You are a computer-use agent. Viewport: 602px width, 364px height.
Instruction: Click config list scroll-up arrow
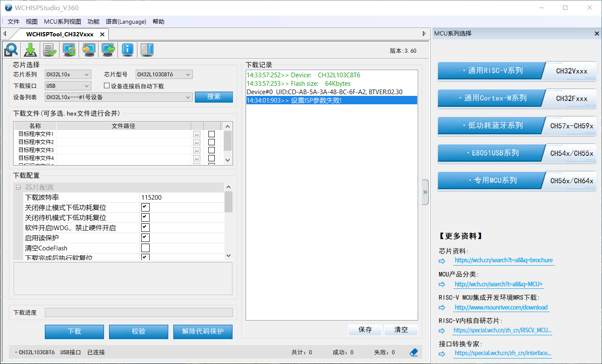pos(228,187)
